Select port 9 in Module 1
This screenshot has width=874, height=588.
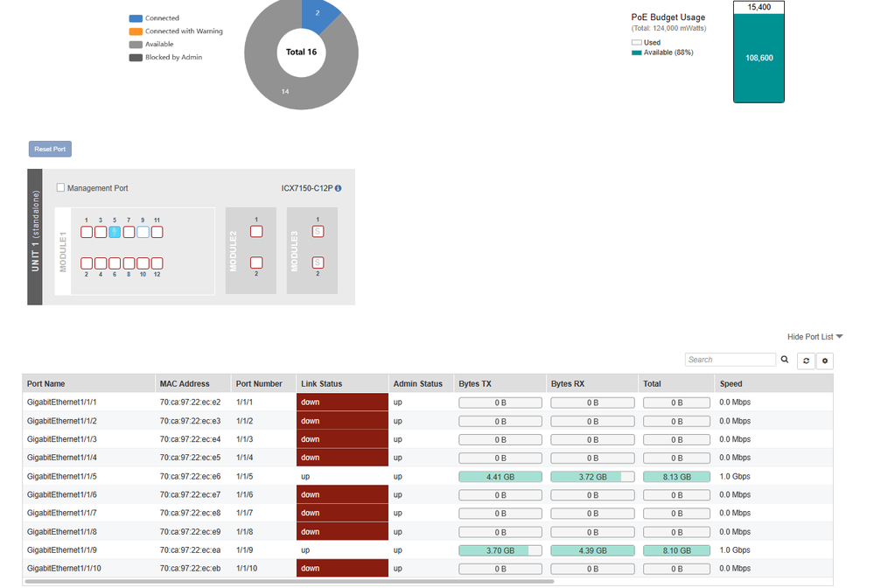tap(143, 232)
